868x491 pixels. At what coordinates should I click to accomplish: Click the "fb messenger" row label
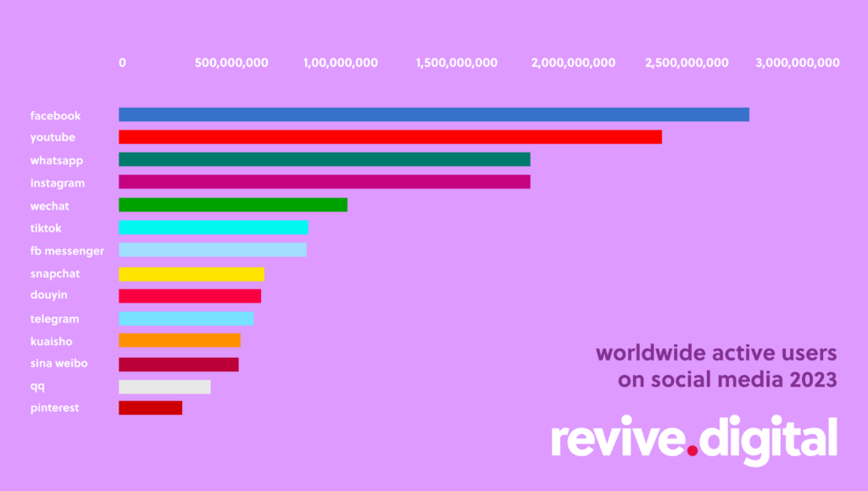point(67,251)
